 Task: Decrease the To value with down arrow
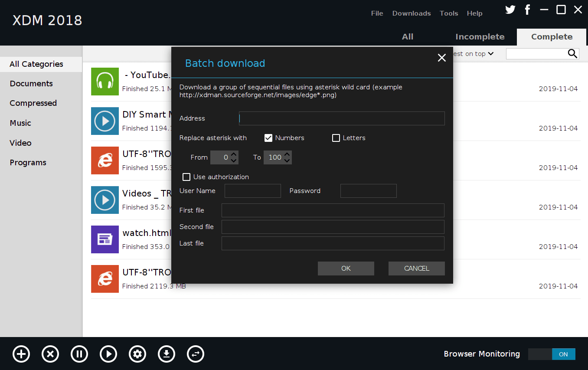287,161
